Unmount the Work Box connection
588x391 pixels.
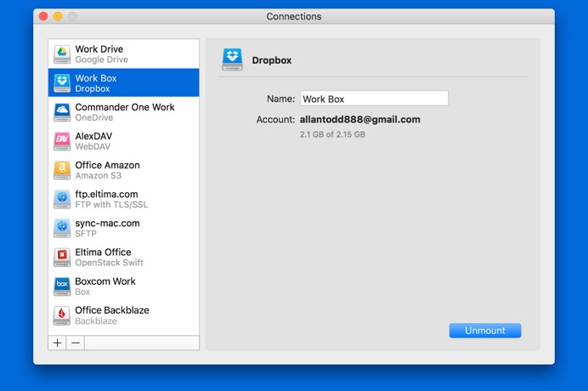point(485,331)
